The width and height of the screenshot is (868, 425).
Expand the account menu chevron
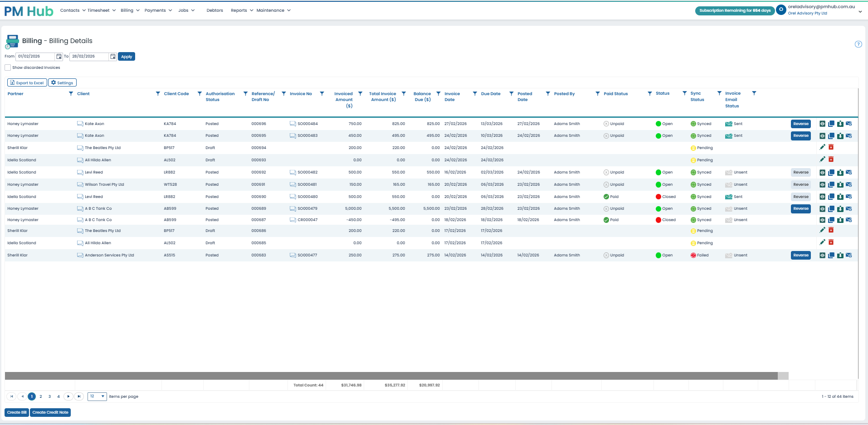pyautogui.click(x=860, y=12)
